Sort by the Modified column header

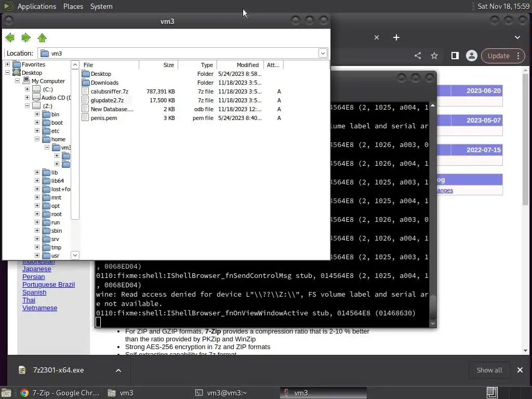[x=241, y=65]
